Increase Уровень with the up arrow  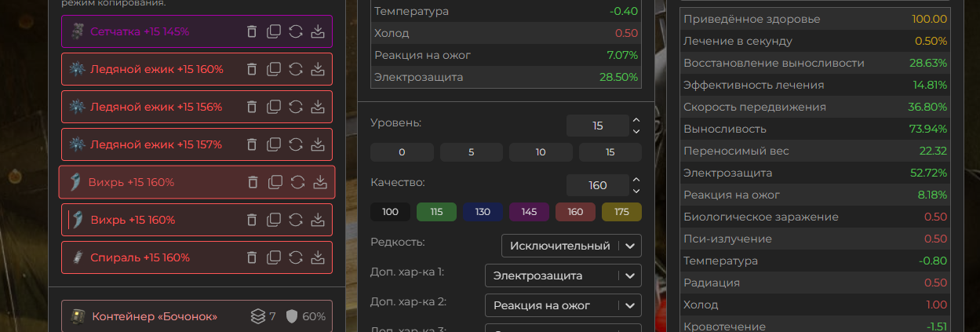click(x=636, y=120)
